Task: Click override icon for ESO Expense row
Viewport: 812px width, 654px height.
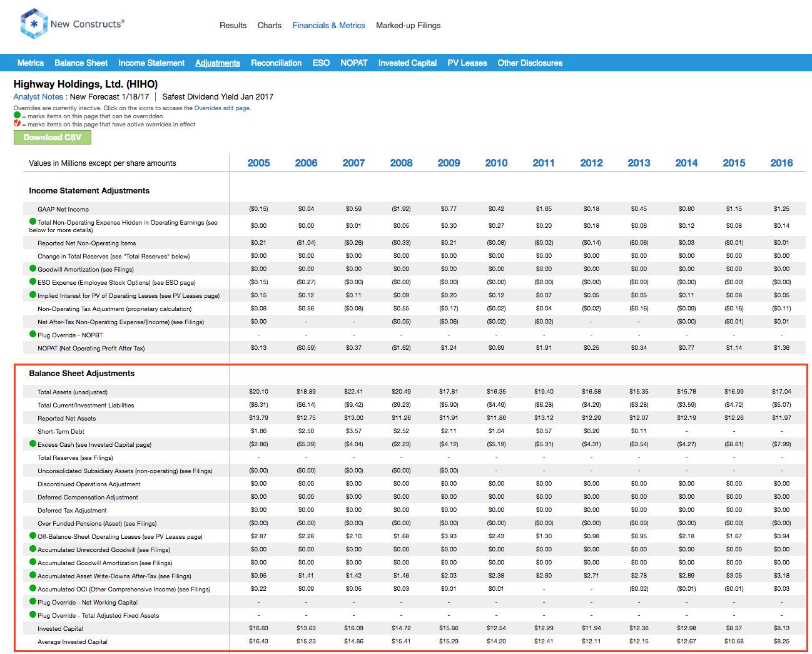Action: click(33, 282)
